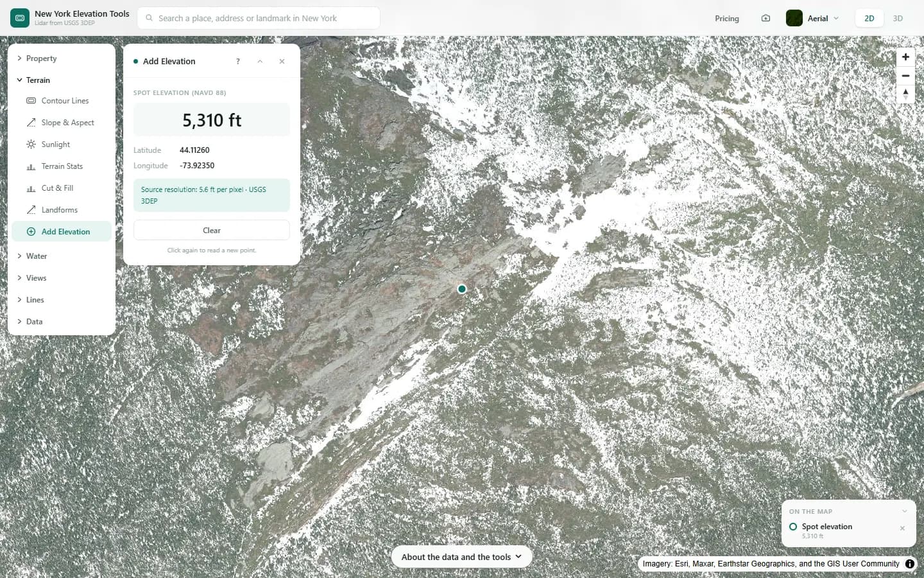Viewport: 924px width, 578px height.
Task: Expand the Data section
Action: (62, 322)
